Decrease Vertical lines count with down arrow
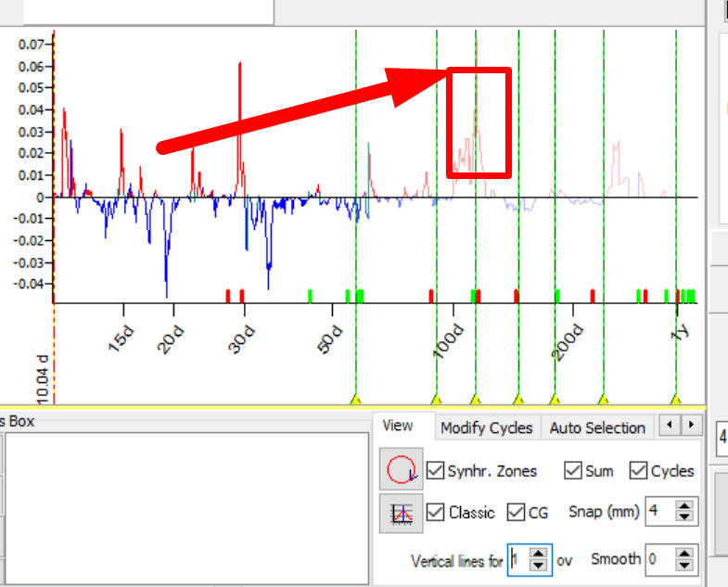 coord(540,566)
